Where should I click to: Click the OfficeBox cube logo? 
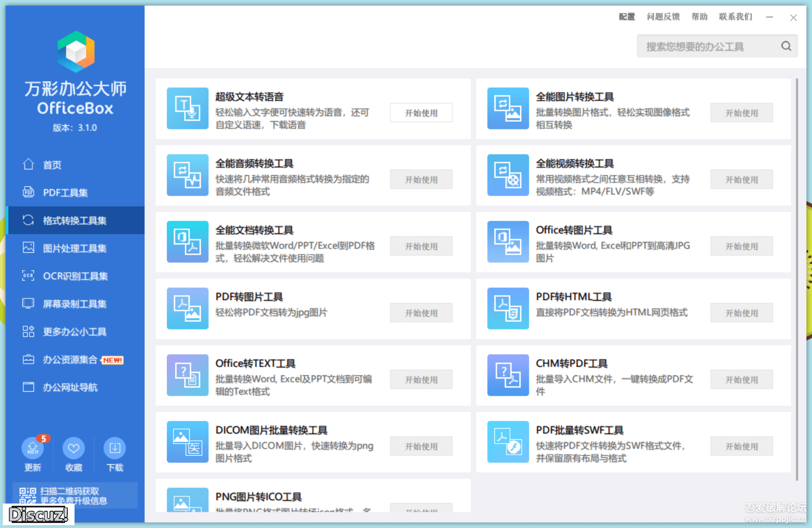(76, 52)
